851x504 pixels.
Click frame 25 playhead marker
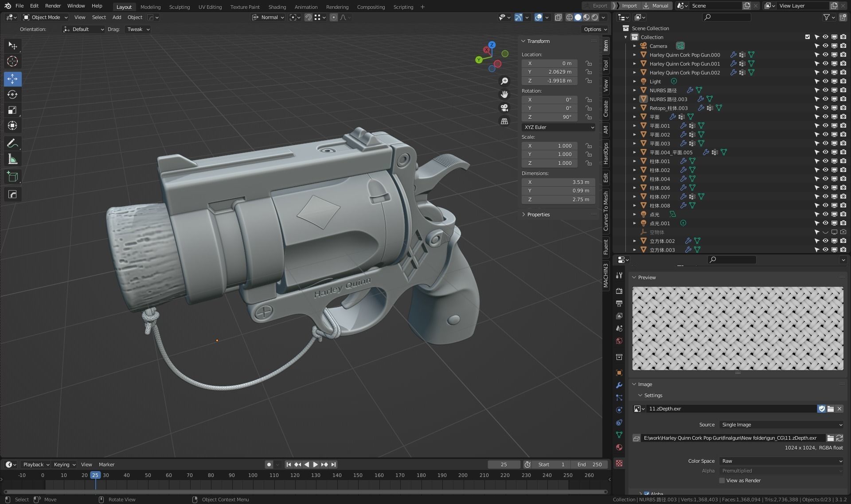pos(95,475)
